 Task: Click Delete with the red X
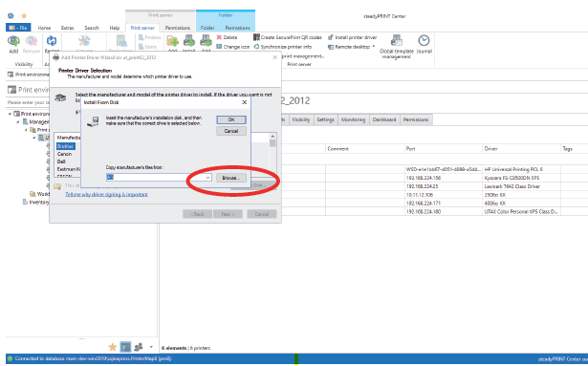227,37
